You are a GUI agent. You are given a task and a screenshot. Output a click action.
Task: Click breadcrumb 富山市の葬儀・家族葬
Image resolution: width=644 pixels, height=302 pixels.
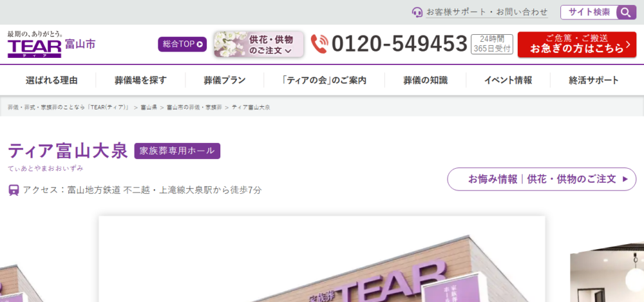pyautogui.click(x=194, y=108)
